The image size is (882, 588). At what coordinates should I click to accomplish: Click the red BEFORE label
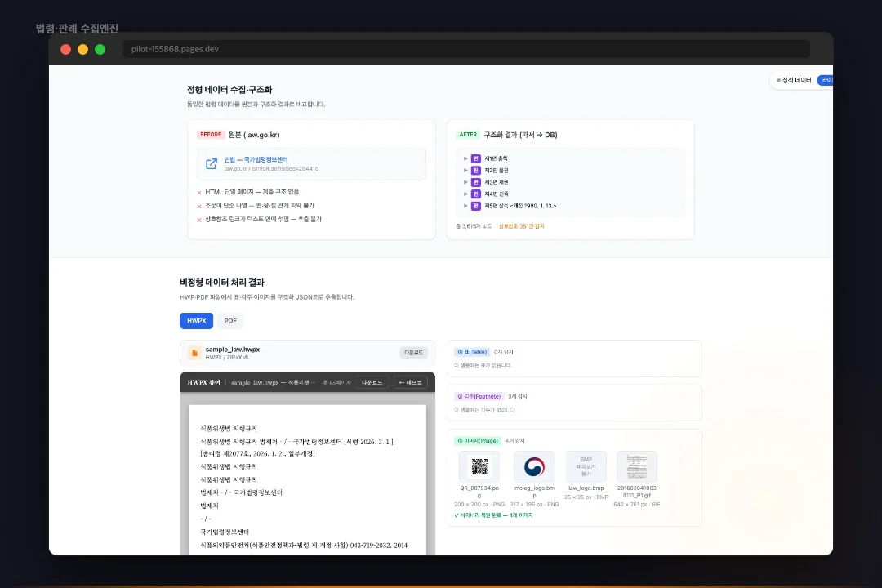click(x=211, y=135)
